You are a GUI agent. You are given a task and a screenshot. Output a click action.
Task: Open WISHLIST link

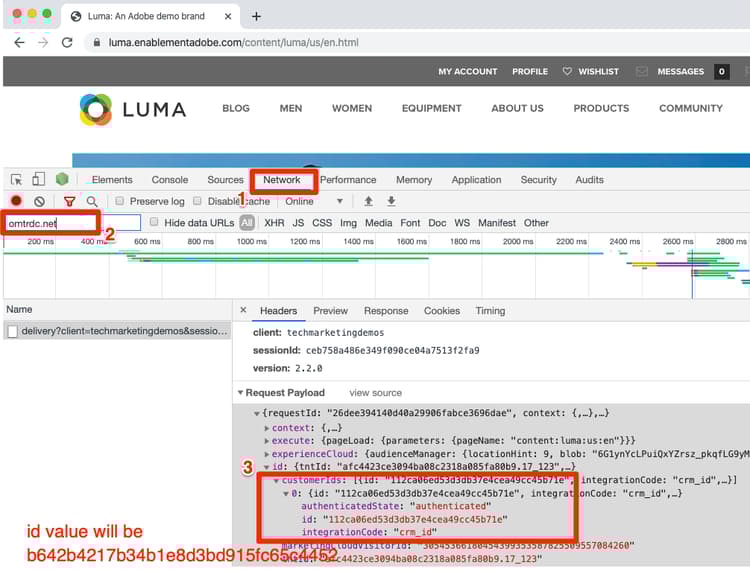(598, 71)
